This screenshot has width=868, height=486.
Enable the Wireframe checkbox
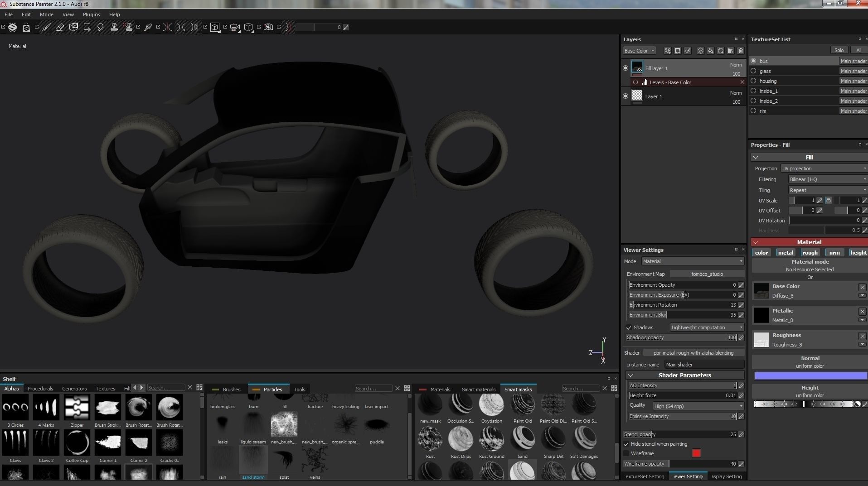626,453
